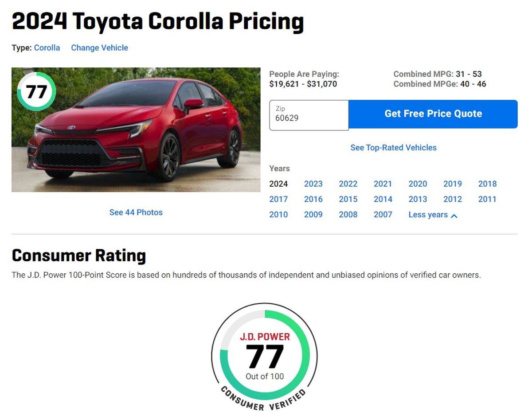Viewport: 532px width, 416px height.
Task: Click the currently active 2024 year
Action: click(x=279, y=184)
